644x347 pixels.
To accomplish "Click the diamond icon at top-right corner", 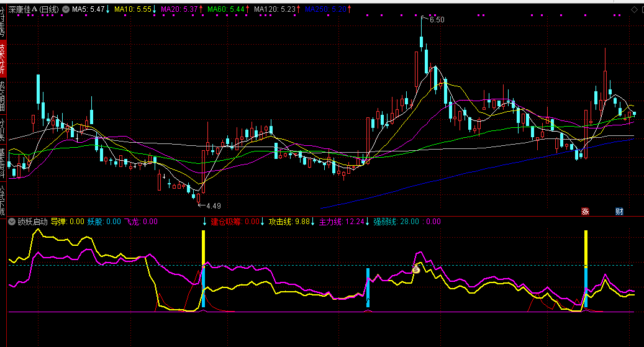I will point(634,10).
